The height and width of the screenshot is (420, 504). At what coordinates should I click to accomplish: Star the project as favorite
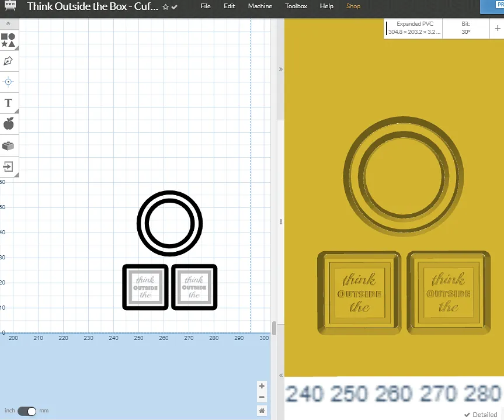click(x=166, y=7)
